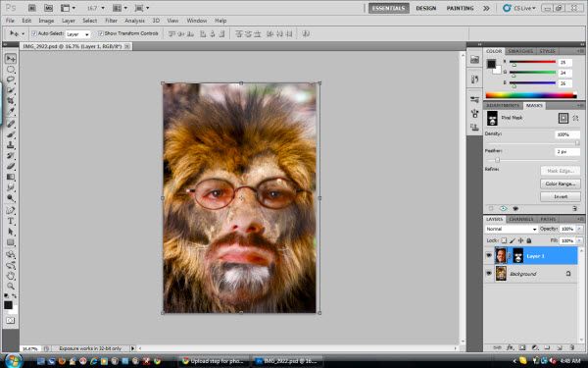588x368 pixels.
Task: Select the Eraser tool
Action: coord(11,166)
